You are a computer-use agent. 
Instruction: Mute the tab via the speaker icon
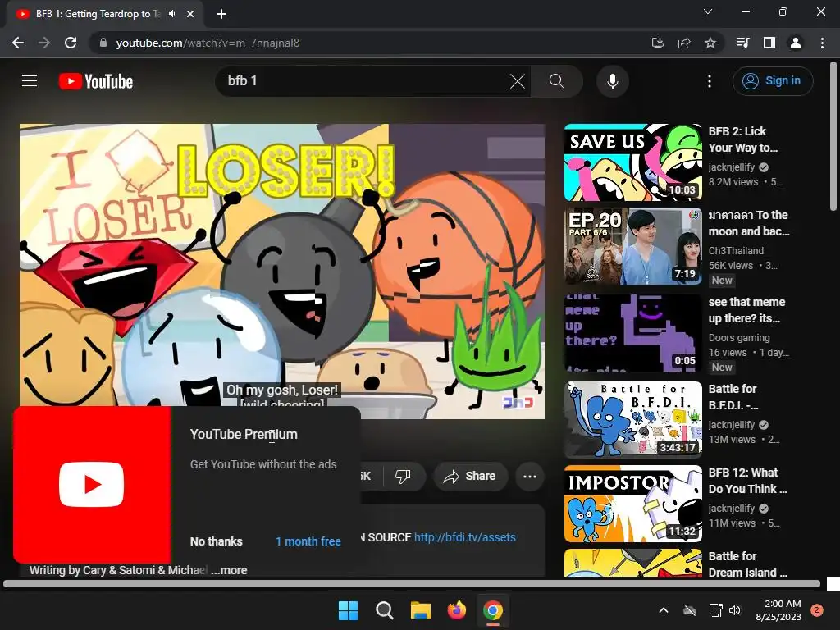pos(172,14)
